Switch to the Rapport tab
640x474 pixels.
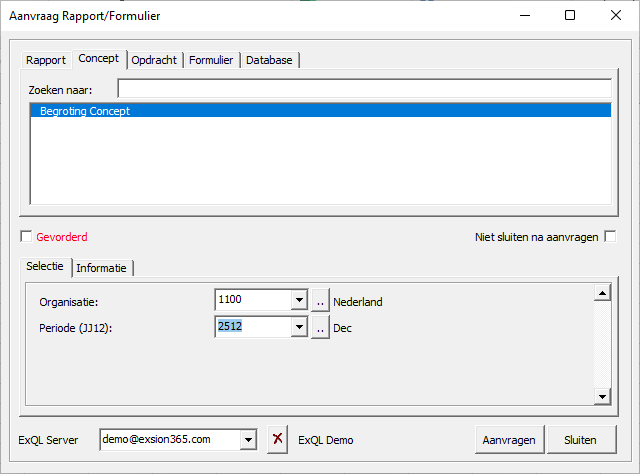tap(46, 60)
